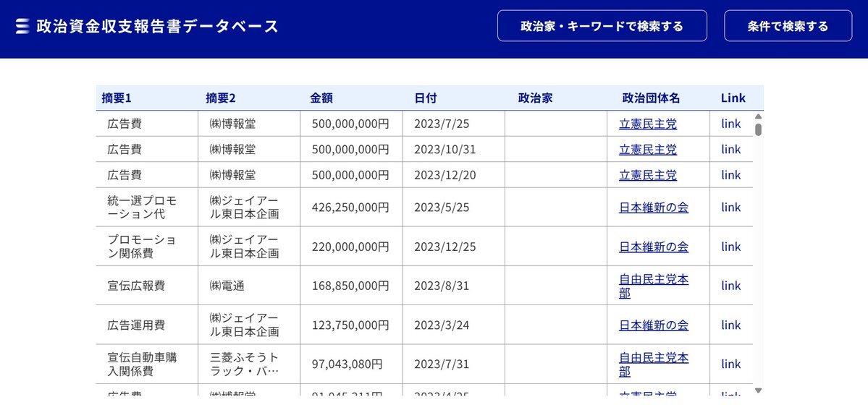Select ㈱博報堂 in the 2023/12/20 row

click(249, 175)
